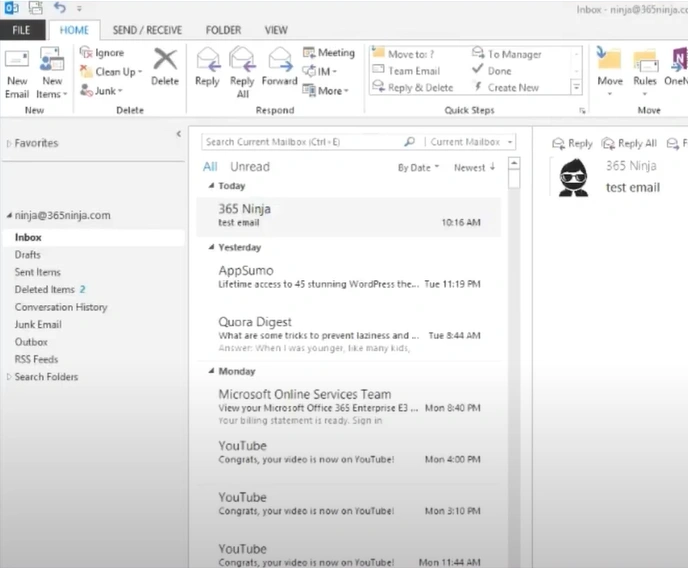Customize the Quick Access Toolbar dropdown
This screenshot has width=688, height=568.
[79, 8]
